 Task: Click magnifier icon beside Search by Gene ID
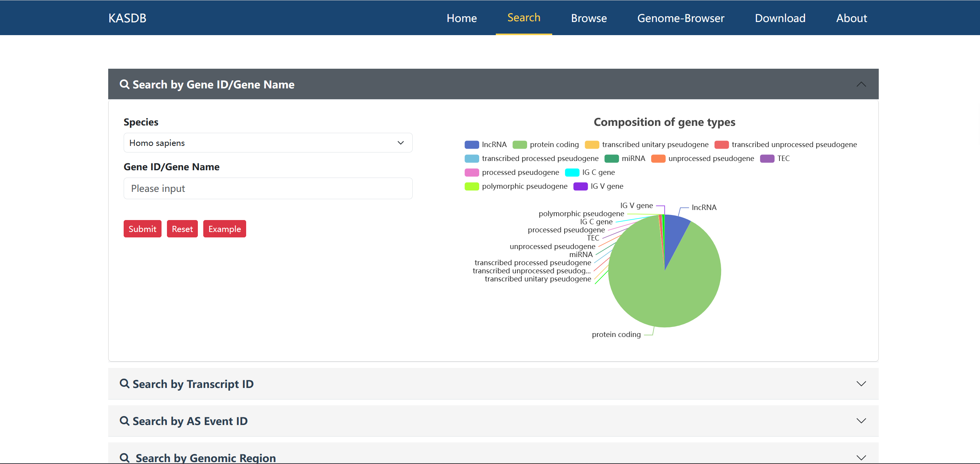(x=124, y=84)
